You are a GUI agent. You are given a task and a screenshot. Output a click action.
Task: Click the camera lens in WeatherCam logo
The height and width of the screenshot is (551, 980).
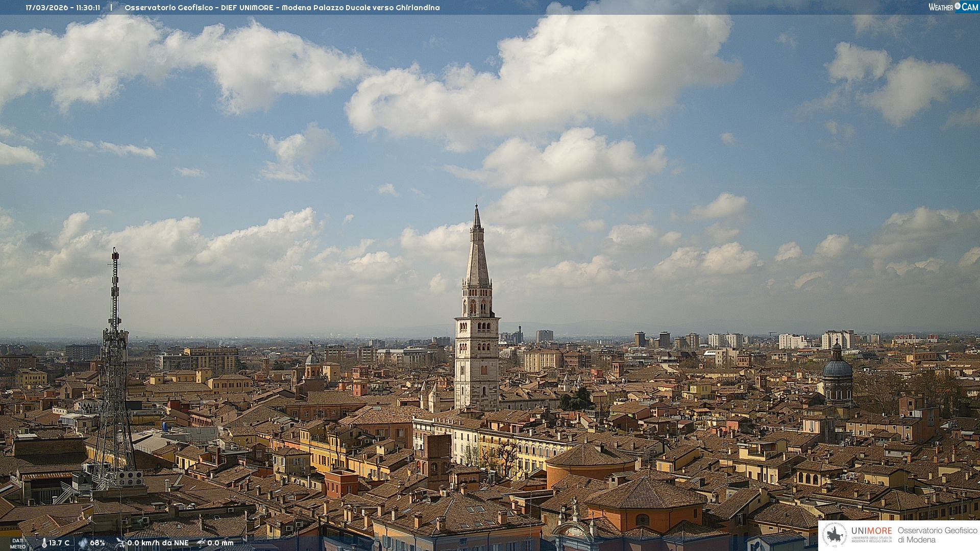tap(958, 6)
